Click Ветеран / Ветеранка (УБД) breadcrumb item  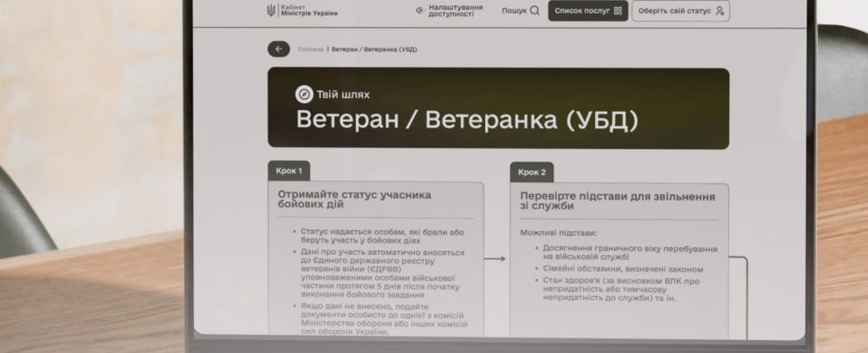point(374,49)
